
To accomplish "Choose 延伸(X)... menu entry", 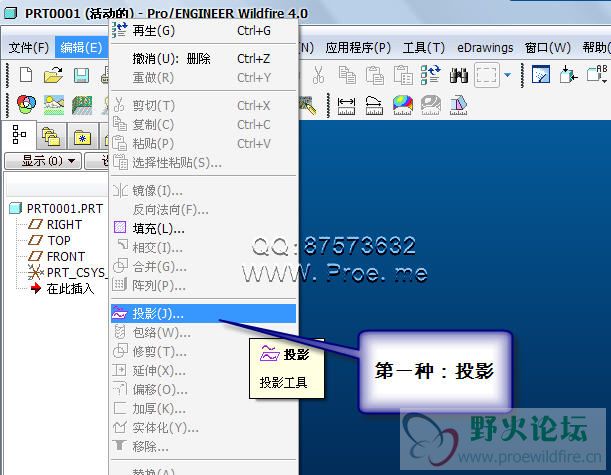I will 203,371.
